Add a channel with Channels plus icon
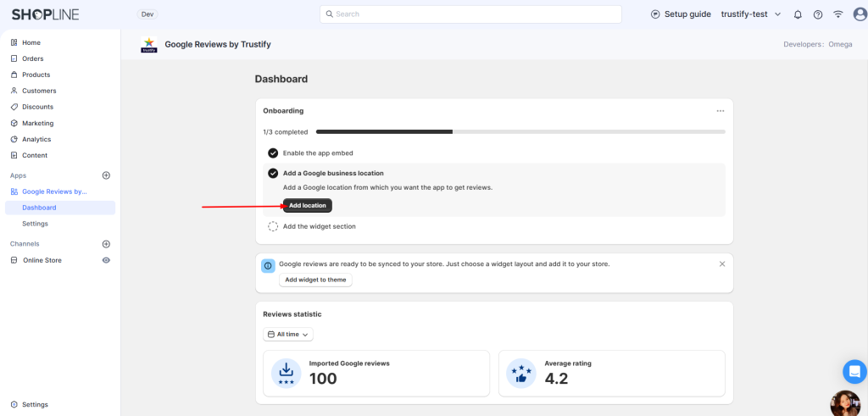Image resolution: width=868 pixels, height=416 pixels. click(x=106, y=244)
